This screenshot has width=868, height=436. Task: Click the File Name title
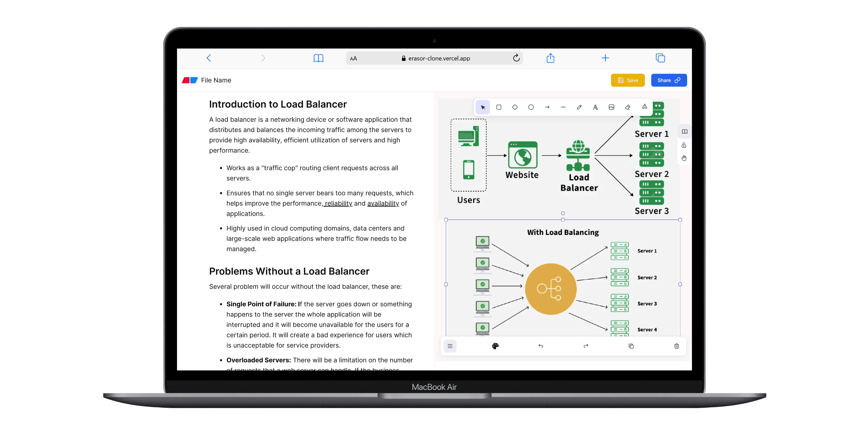point(216,80)
